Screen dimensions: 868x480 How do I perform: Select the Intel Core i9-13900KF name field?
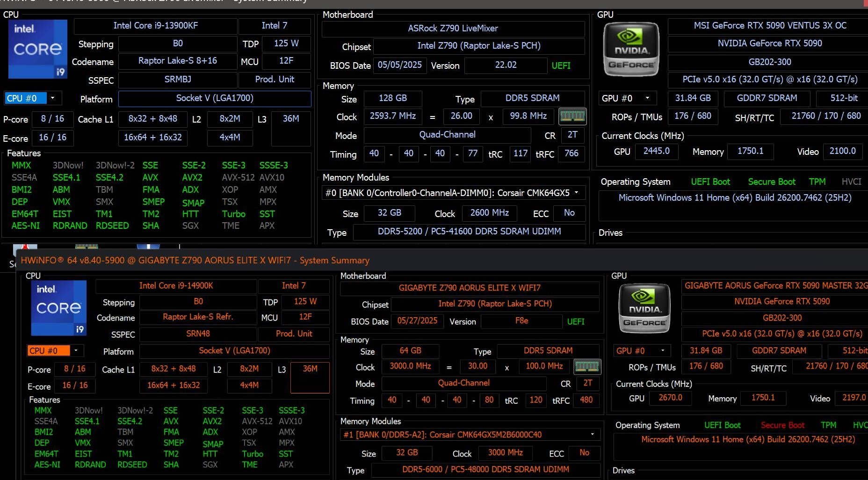coord(155,26)
